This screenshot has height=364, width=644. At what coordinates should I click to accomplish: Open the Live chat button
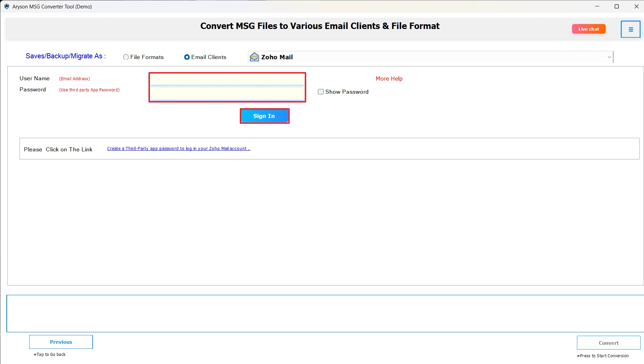(589, 29)
